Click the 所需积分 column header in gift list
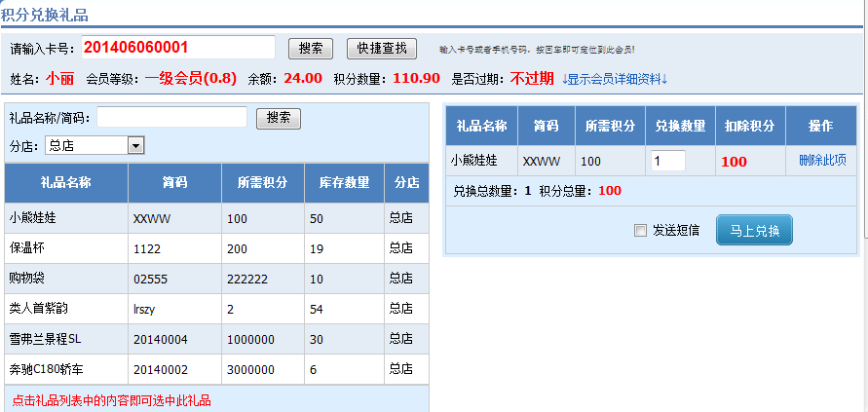Image resolution: width=868 pixels, height=412 pixels. pyautogui.click(x=262, y=182)
